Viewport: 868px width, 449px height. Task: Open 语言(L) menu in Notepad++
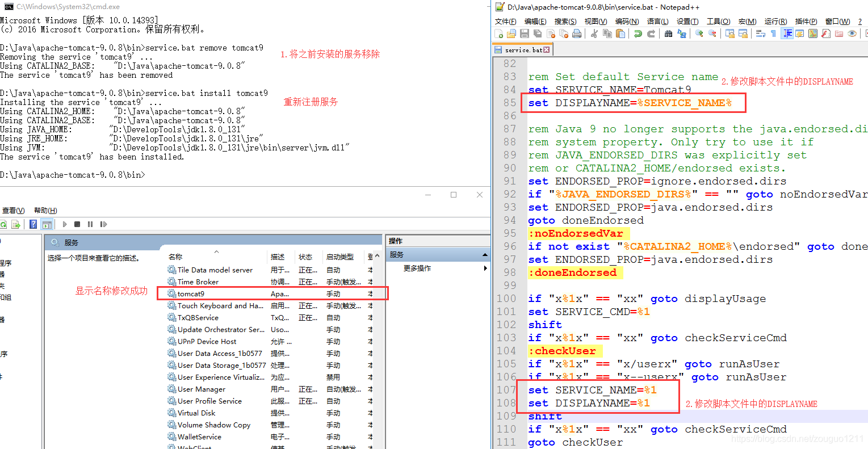pos(657,22)
